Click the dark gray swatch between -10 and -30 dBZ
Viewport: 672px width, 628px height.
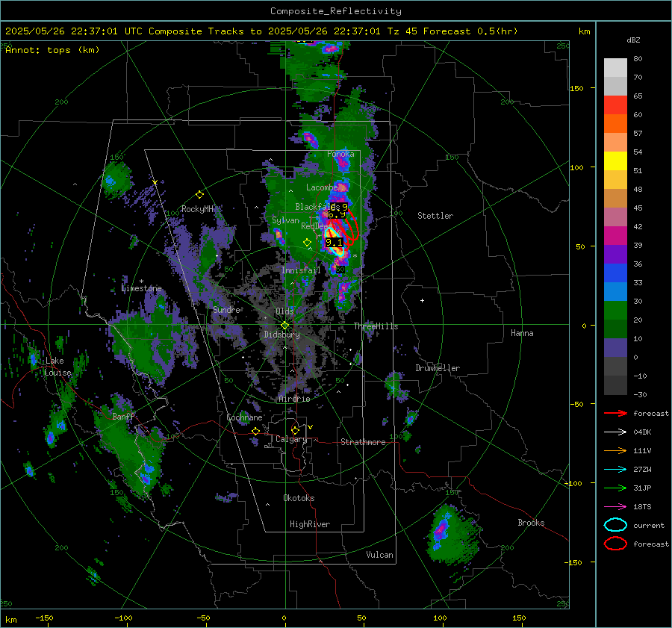point(615,385)
